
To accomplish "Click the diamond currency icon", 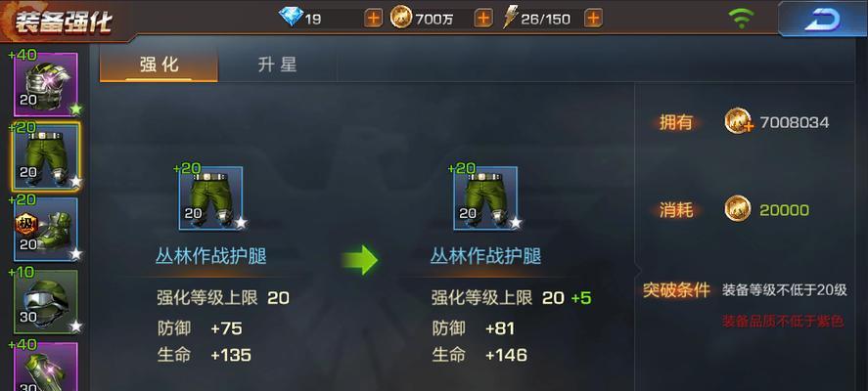I will [x=291, y=18].
